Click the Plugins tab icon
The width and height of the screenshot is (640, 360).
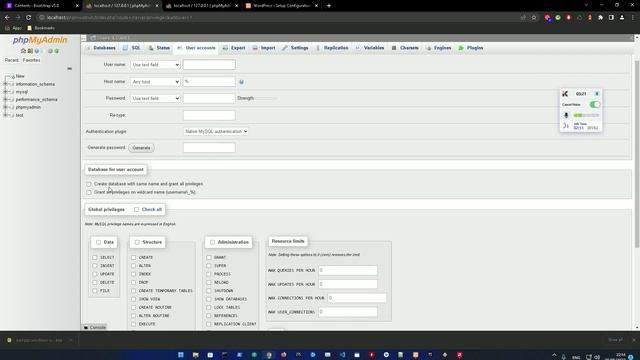(x=461, y=48)
